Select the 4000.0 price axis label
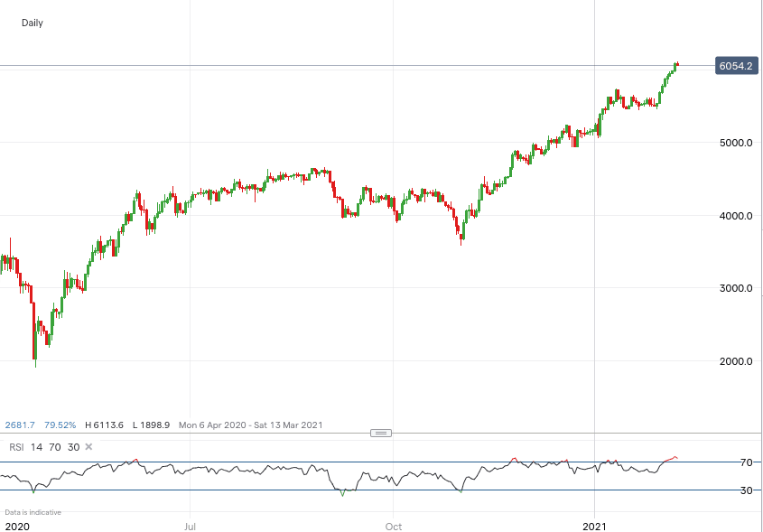Screen dimensions: 763x532 (x=737, y=216)
